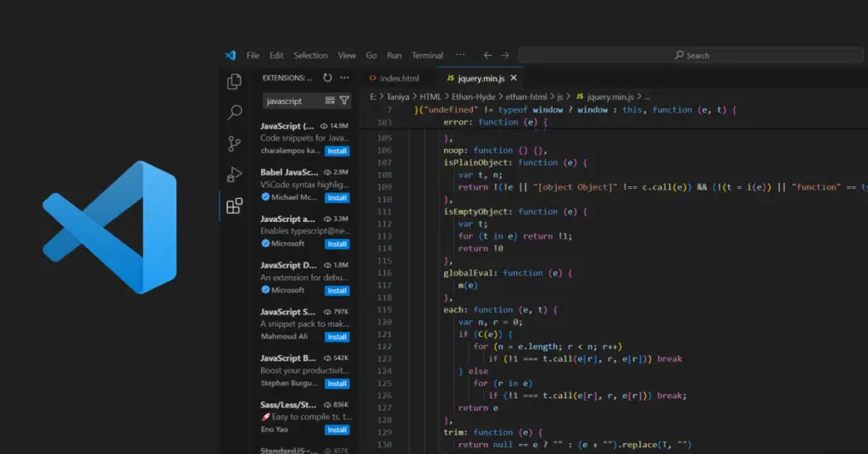This screenshot has width=868, height=454.
Task: Open the Explorer view in activity bar
Action: pyautogui.click(x=235, y=81)
